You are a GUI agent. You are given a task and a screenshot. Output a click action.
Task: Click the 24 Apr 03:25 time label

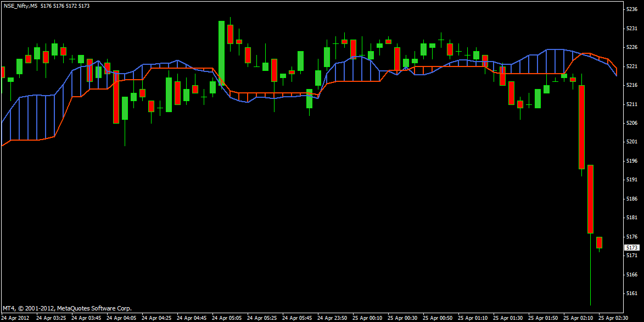pos(51,318)
